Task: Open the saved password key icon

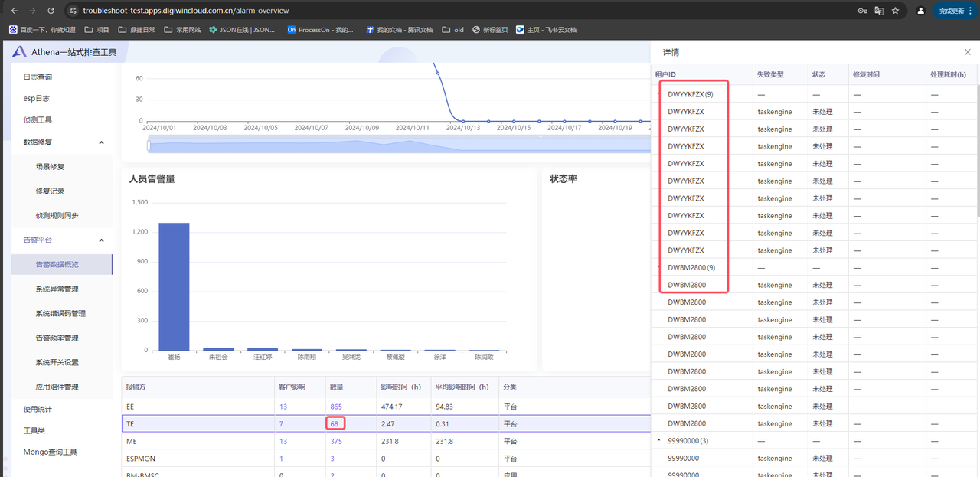Action: (862, 11)
